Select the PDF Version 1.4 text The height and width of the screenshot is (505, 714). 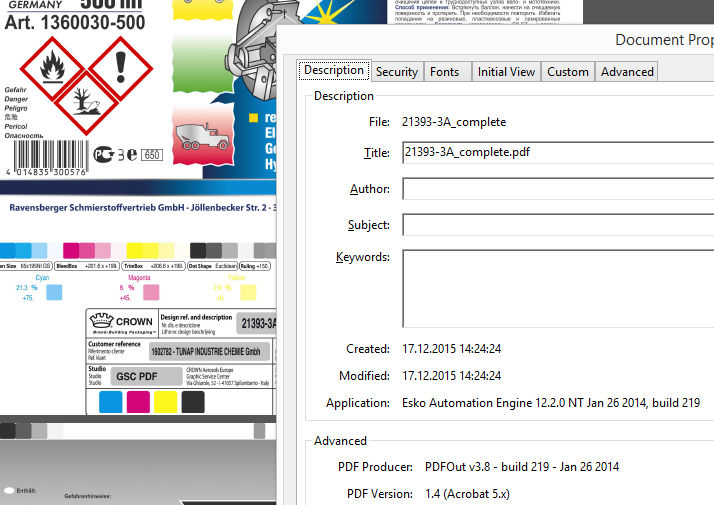[x=467, y=494]
